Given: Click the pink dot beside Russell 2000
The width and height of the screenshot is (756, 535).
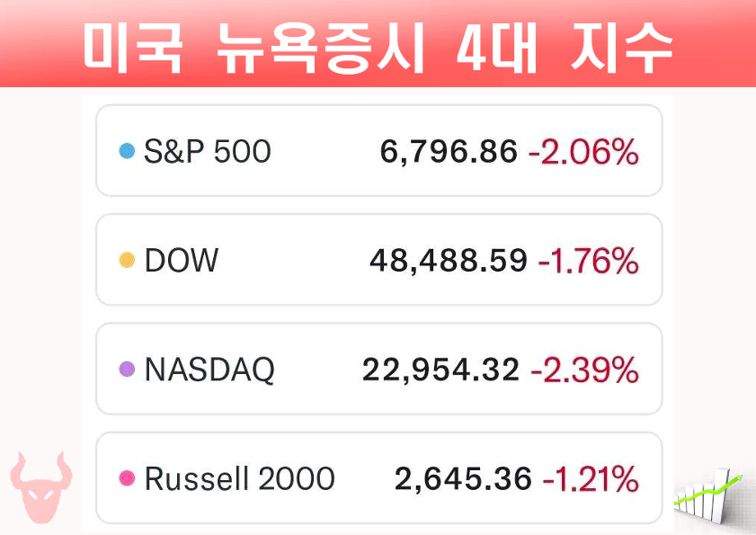Looking at the screenshot, I should (127, 478).
